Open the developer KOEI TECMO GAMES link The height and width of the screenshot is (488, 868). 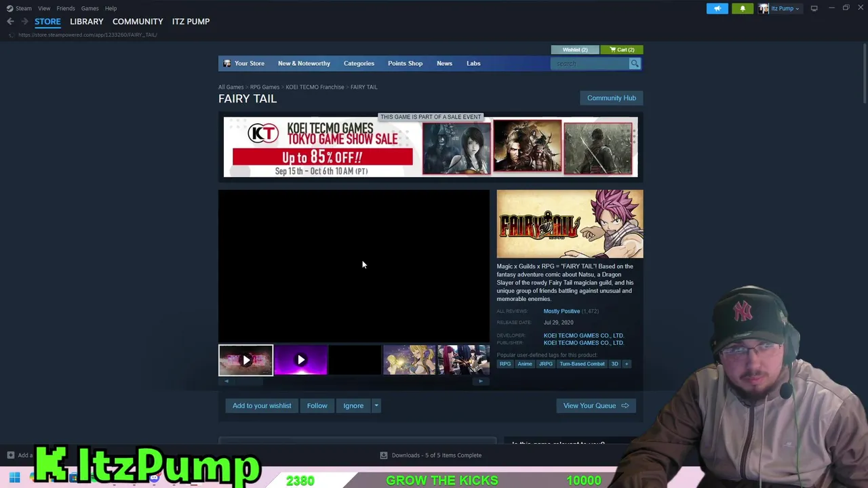pyautogui.click(x=583, y=335)
